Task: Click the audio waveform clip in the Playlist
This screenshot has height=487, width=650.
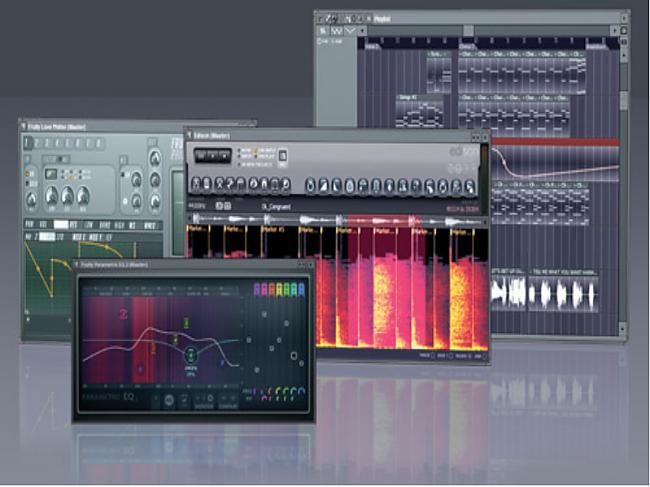Action: click(553, 294)
